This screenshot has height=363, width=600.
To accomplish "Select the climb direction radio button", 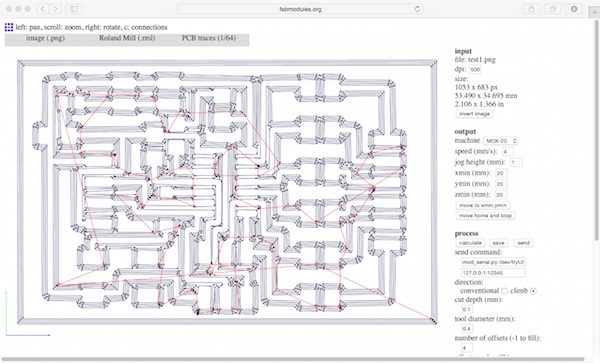I will (533, 291).
